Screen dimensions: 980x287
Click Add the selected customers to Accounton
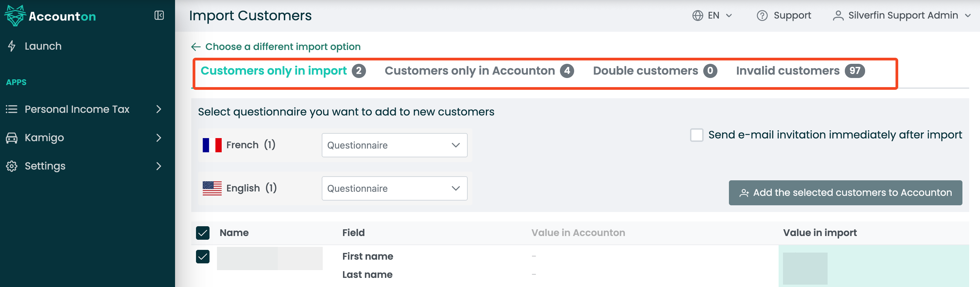[x=845, y=193]
